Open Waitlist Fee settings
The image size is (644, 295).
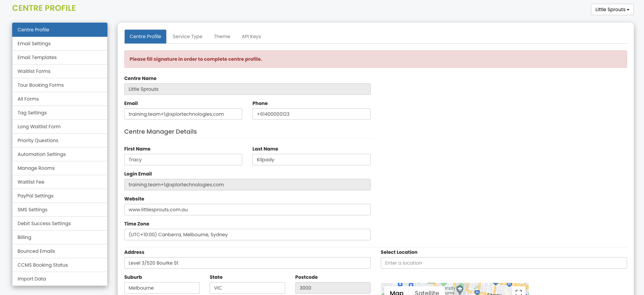point(60,182)
